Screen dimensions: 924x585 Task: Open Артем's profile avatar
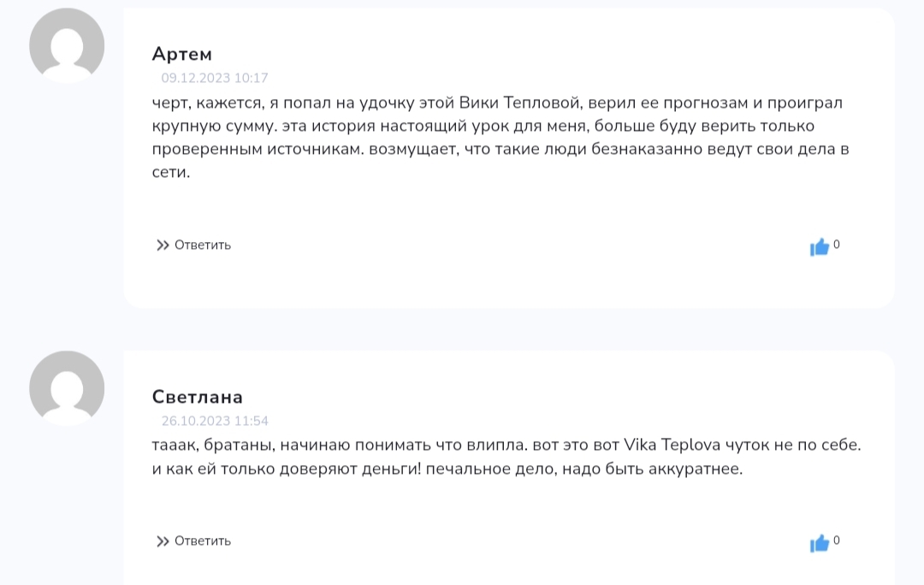tap(67, 44)
